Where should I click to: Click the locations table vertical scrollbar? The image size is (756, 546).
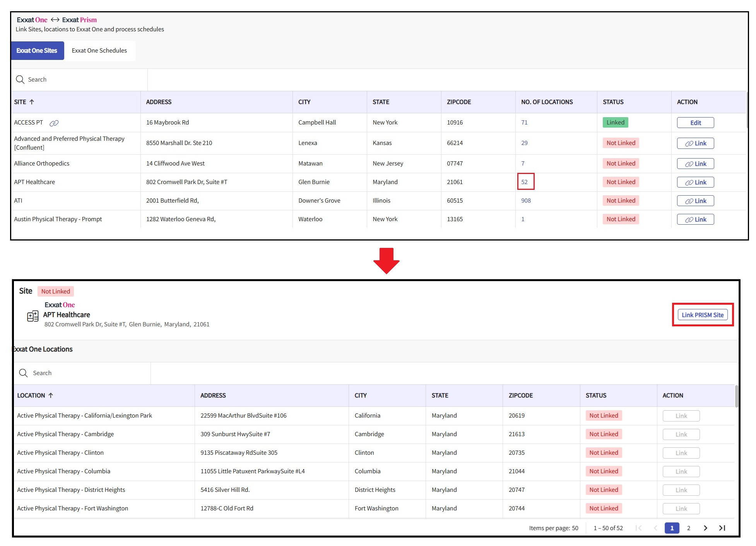click(736, 396)
